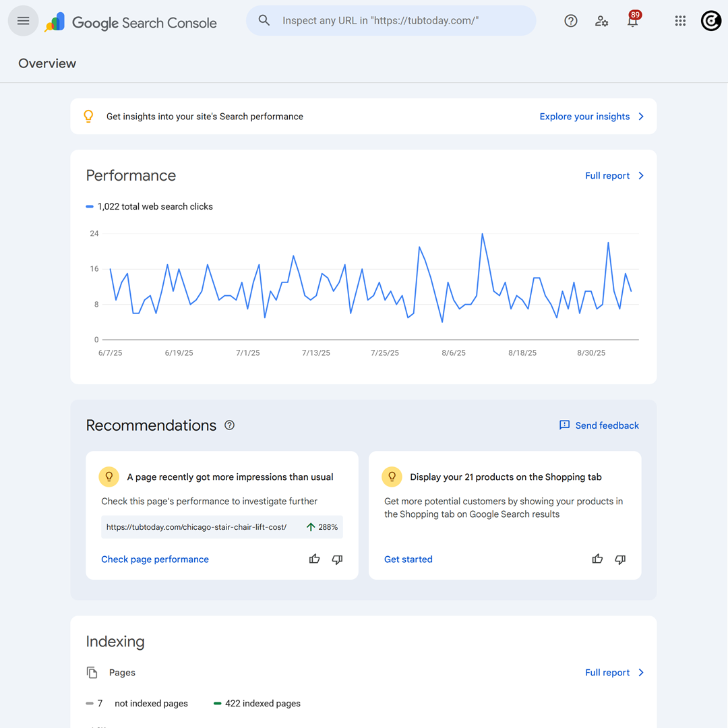
Task: Click the Google Search Console logo
Action: point(131,22)
